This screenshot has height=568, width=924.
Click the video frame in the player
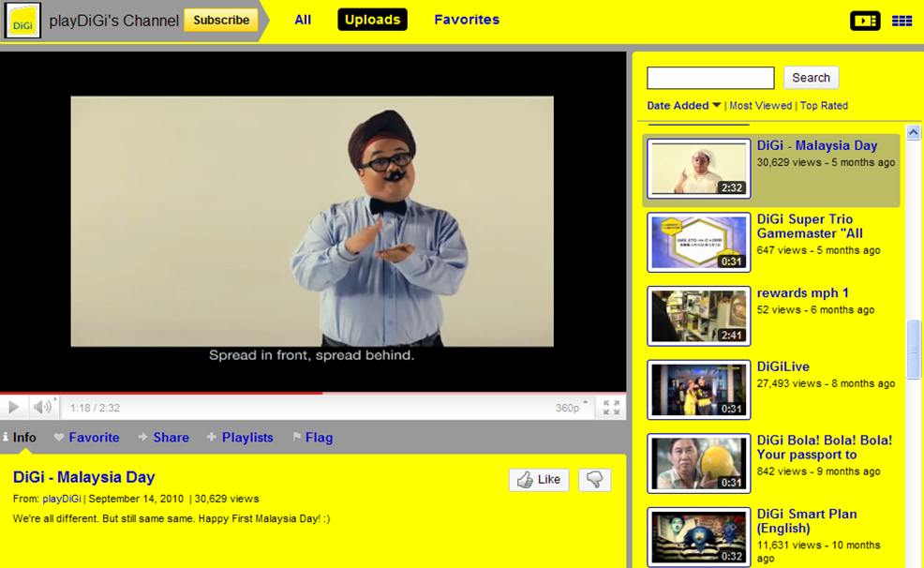312,221
